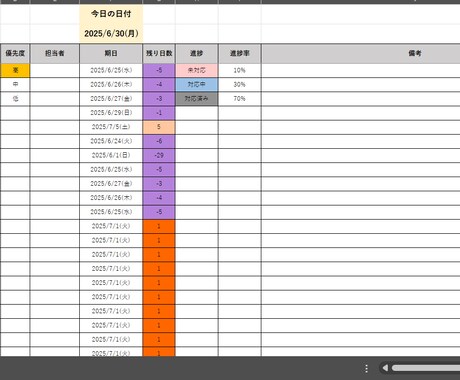This screenshot has width=460, height=380.
Task: Select the 2025/6/26(木) date in 対応中 row
Action: [x=111, y=85]
